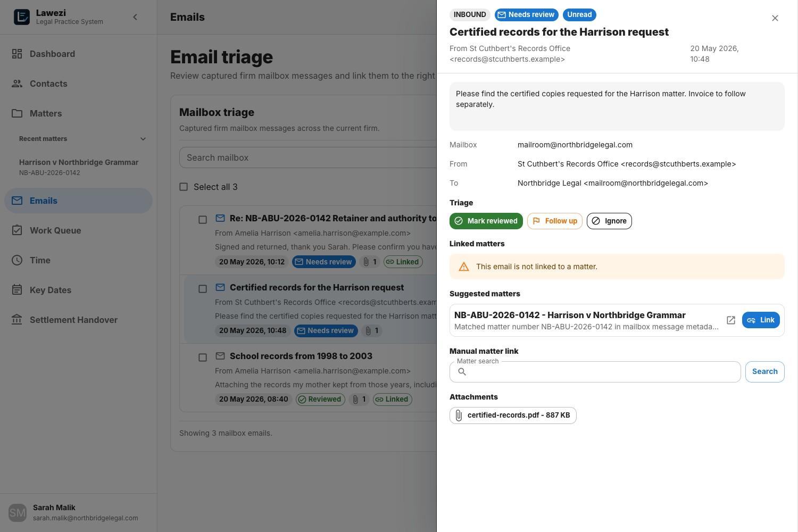Screen dimensions: 798x532
Task: Click the Reviewed chip on School records row
Action: pyautogui.click(x=320, y=400)
